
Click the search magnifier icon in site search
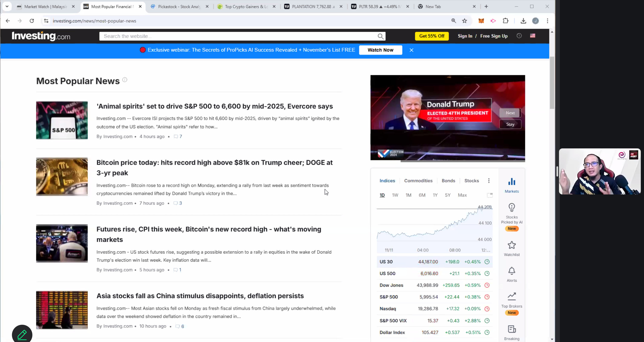(x=380, y=36)
